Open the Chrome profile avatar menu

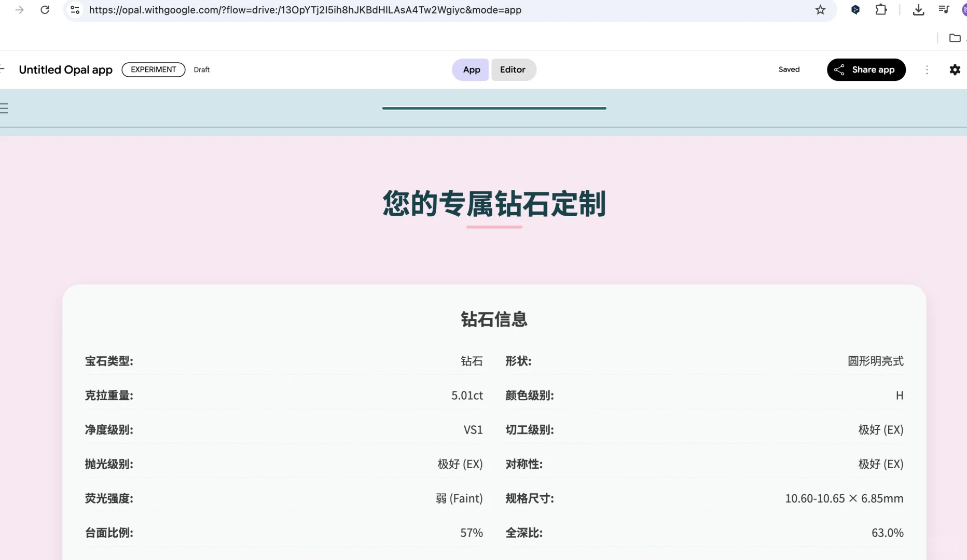pos(964,9)
